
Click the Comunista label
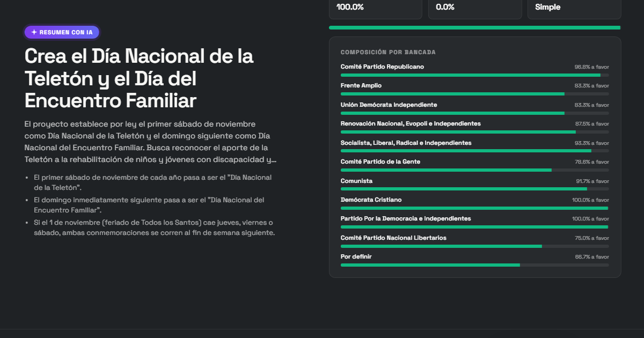coord(356,181)
